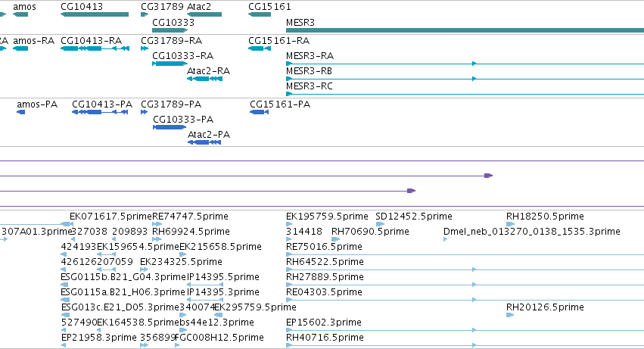Select transcript amos-RA feature
This screenshot has height=349, width=644.
[20, 48]
